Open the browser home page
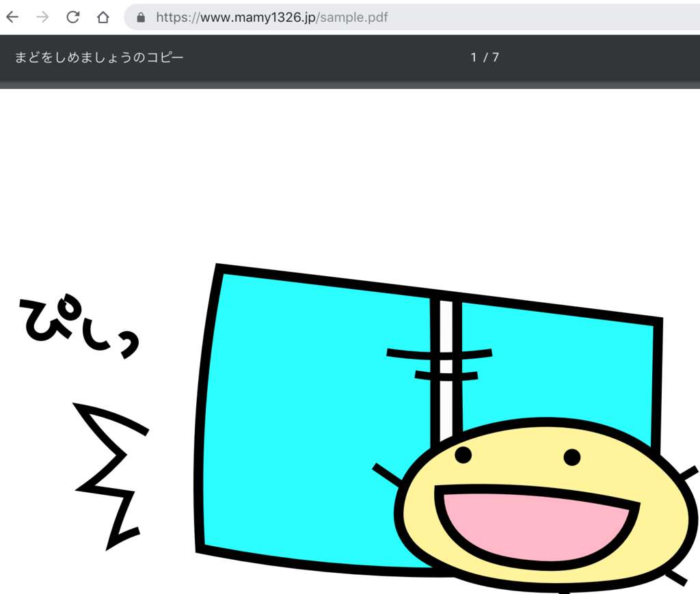This screenshot has height=594, width=700. click(x=103, y=17)
